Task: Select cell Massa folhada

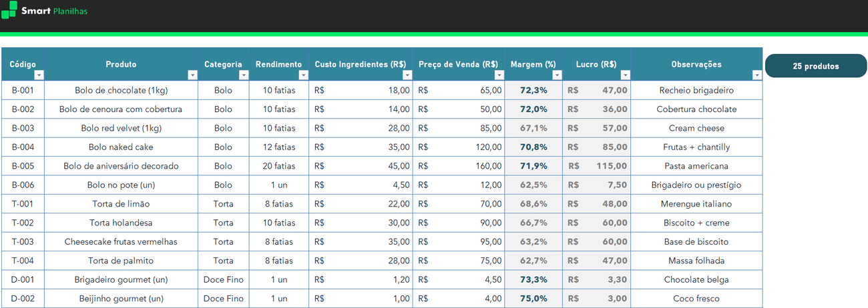Action: tap(696, 261)
